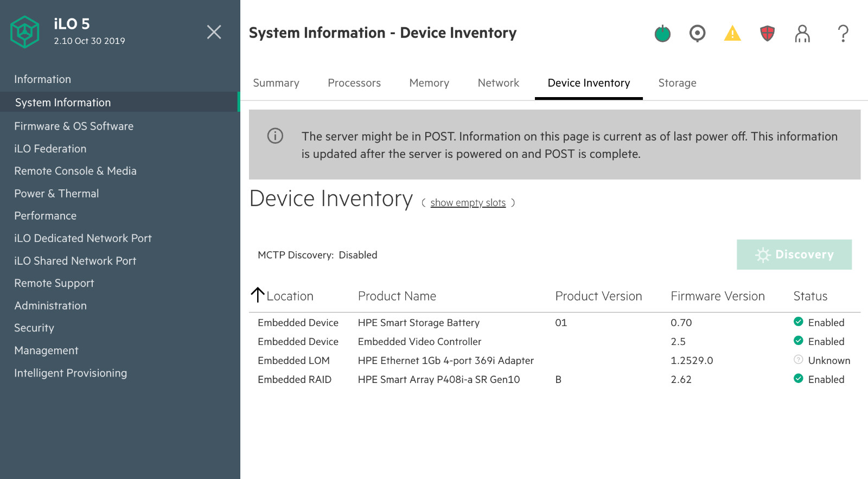Open Power & Thermal page

point(56,194)
